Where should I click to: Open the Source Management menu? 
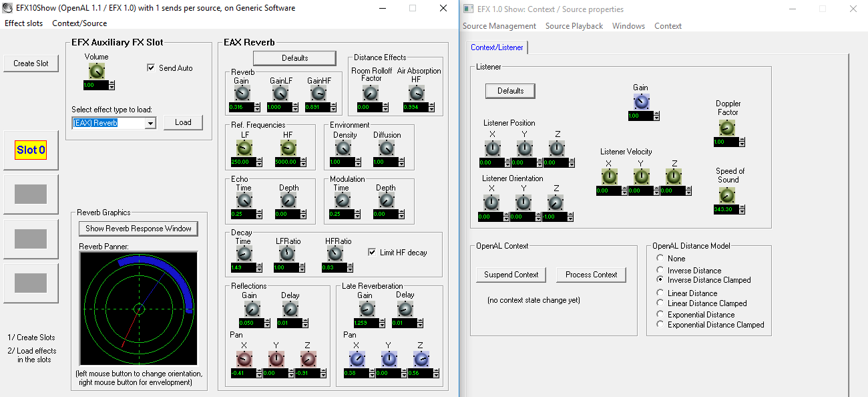499,26
